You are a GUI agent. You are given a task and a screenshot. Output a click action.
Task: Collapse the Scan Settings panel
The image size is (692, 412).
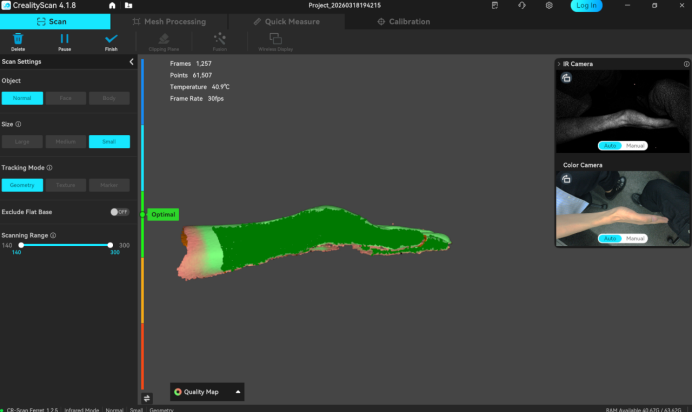132,62
